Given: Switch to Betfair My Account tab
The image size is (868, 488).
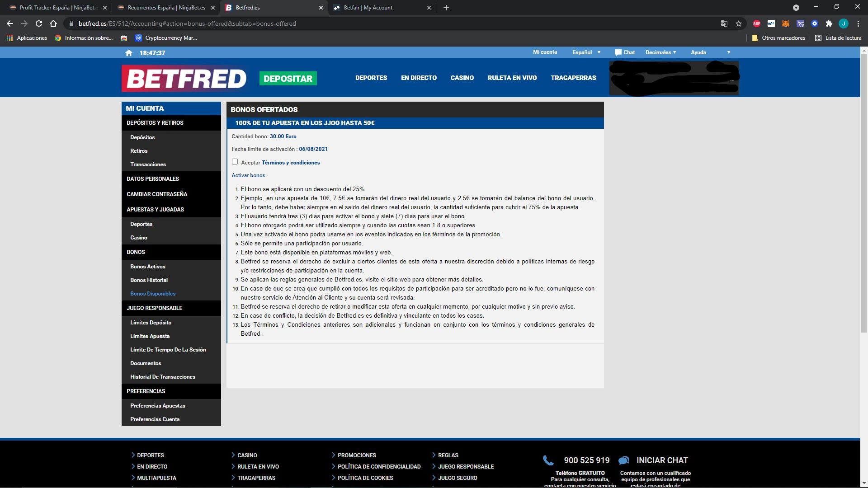Looking at the screenshot, I should [x=382, y=8].
